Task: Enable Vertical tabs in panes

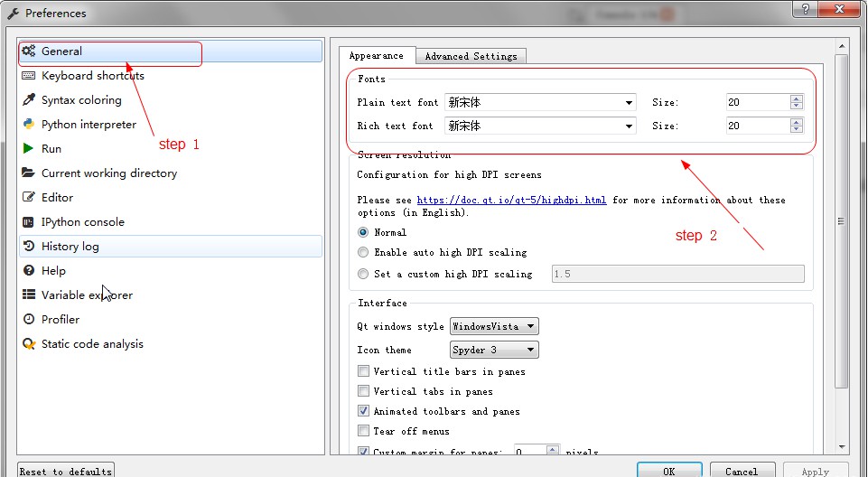Action: 364,391
